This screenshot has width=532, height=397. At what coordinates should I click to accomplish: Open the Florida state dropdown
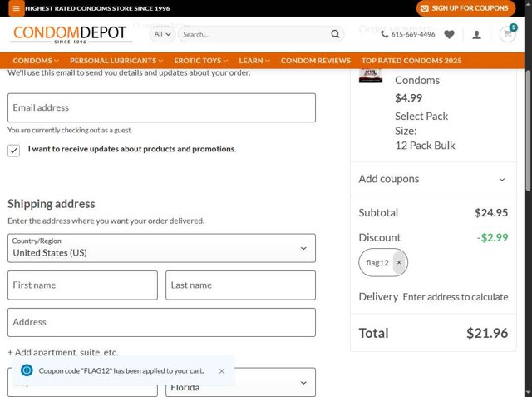click(240, 383)
